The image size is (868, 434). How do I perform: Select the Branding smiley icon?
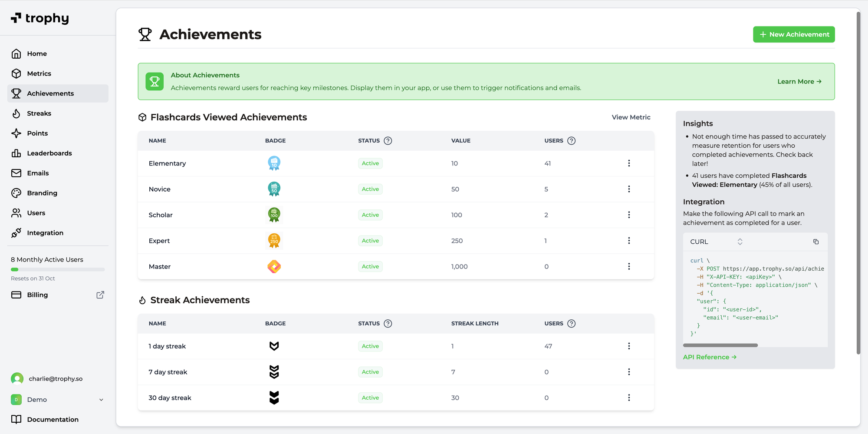point(16,193)
